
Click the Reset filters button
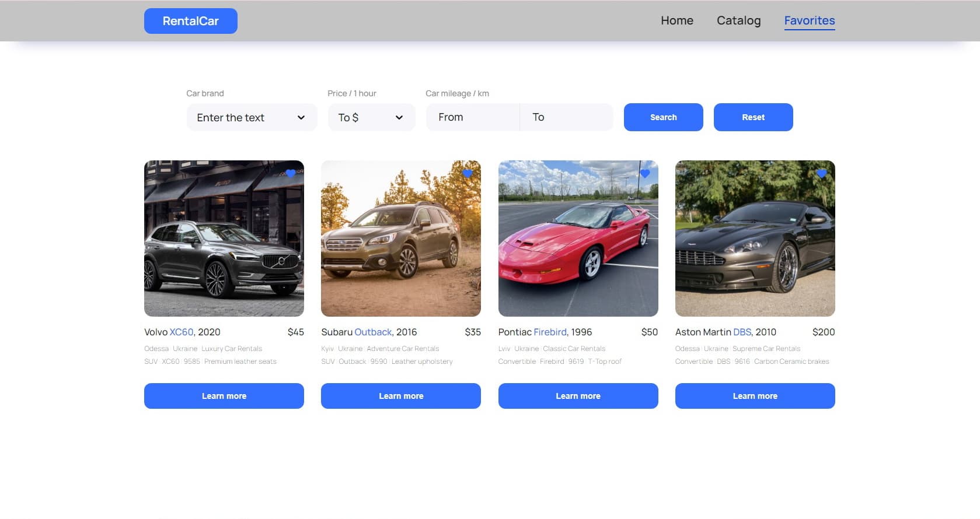(754, 117)
